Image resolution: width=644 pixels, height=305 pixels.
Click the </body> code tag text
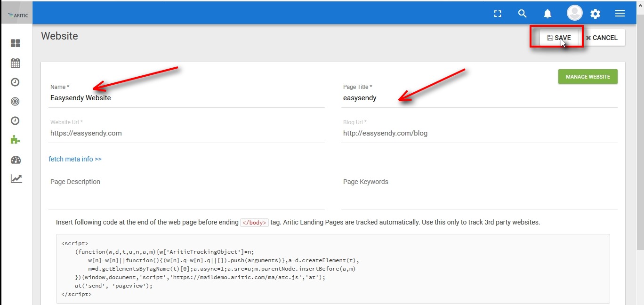[x=254, y=223]
